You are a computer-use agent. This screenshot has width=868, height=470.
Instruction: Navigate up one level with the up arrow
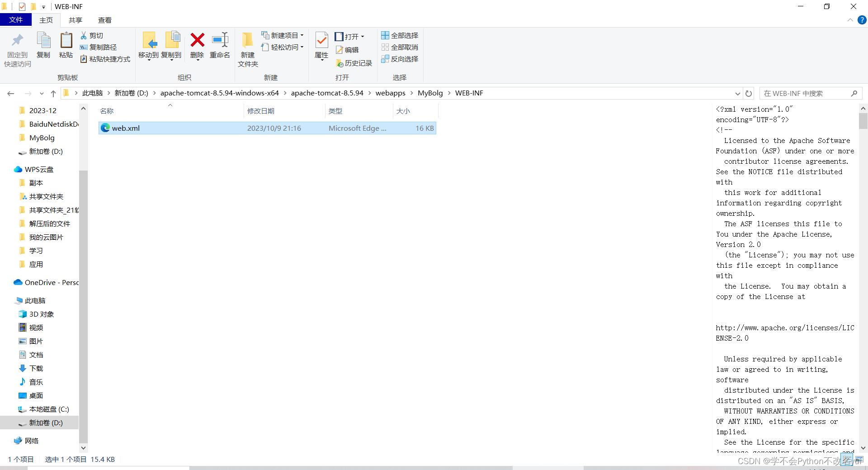tap(53, 93)
